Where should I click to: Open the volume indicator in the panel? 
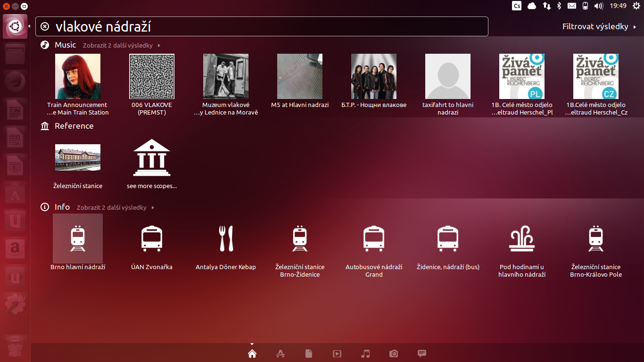point(599,6)
